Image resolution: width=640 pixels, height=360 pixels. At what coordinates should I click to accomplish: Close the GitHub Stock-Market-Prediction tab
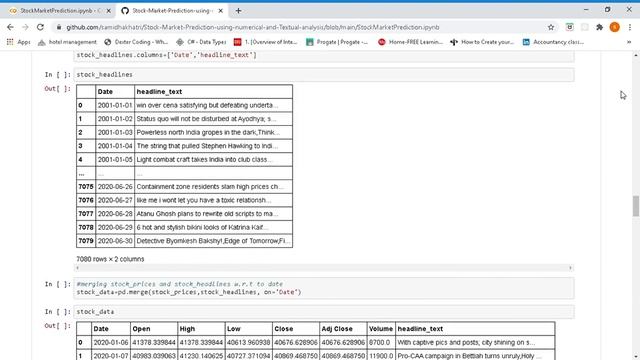[x=220, y=11]
